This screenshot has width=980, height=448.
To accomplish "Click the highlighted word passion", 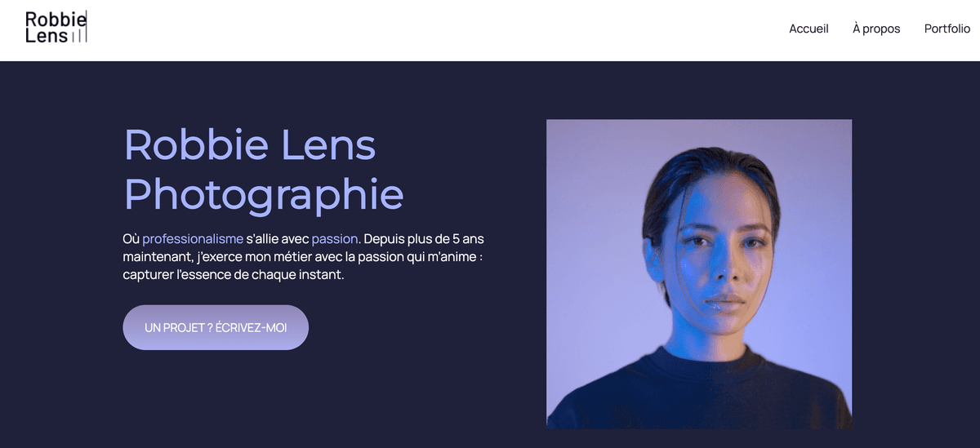I will tap(335, 239).
